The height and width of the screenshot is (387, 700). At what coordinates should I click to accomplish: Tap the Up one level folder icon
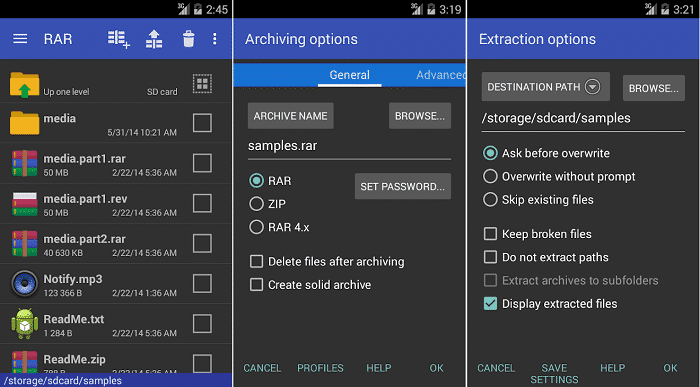(x=25, y=84)
